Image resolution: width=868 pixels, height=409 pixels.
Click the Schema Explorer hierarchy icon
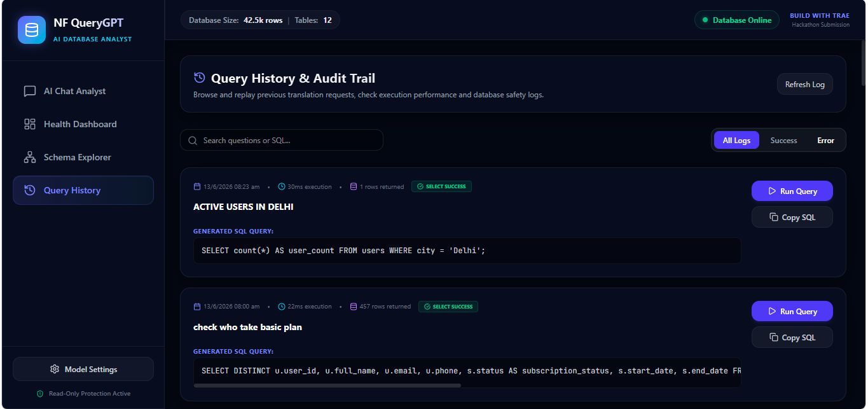30,157
